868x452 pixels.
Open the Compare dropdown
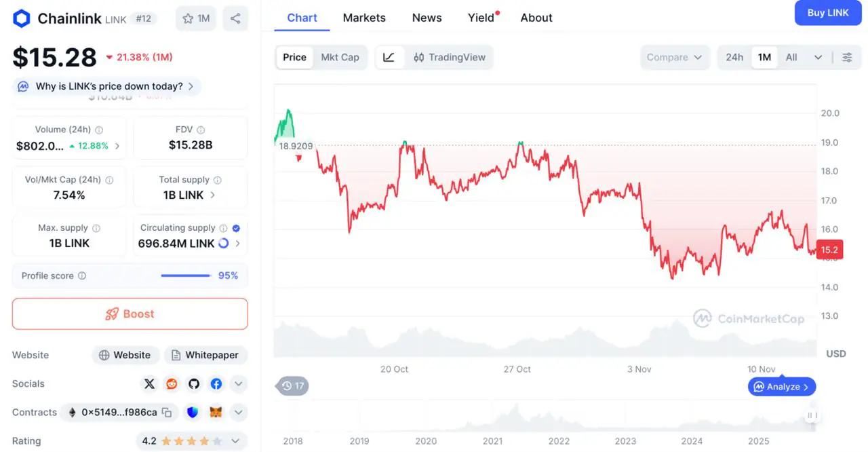point(674,58)
